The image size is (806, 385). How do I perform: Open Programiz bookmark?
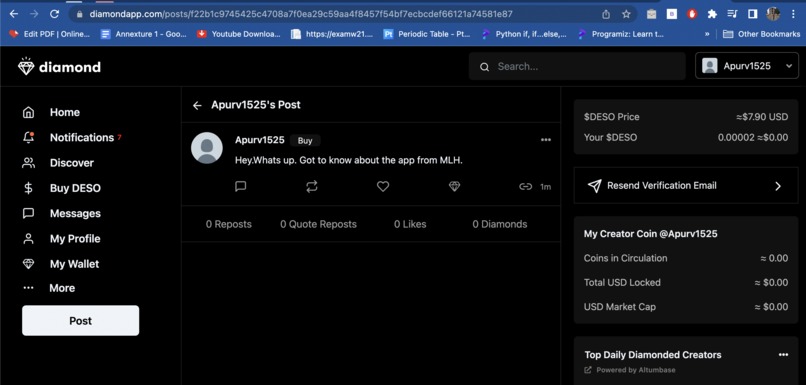620,34
